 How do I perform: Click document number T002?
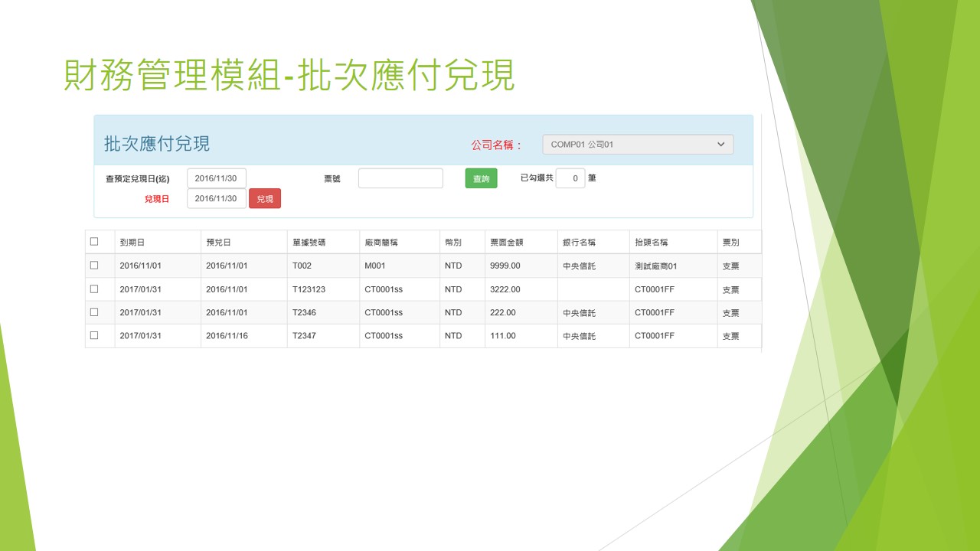(x=303, y=266)
